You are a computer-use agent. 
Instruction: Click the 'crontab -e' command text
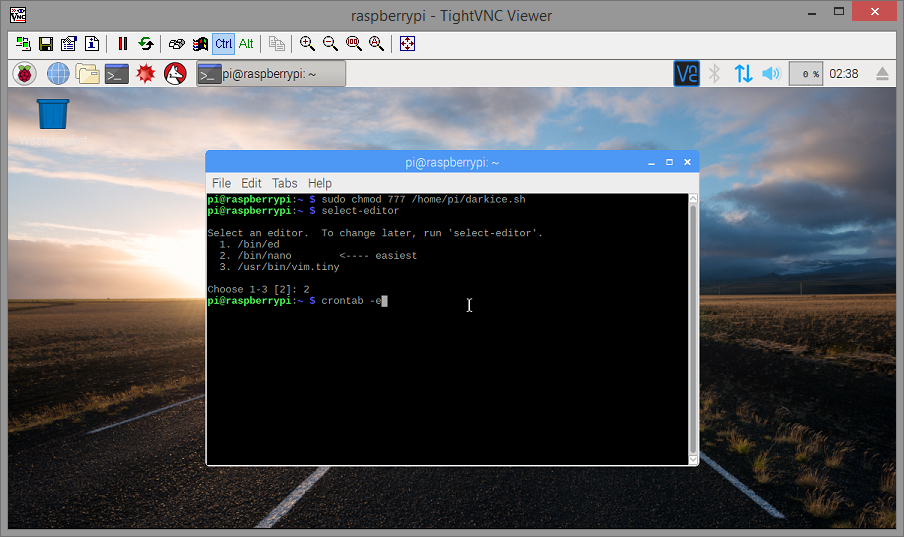pos(352,301)
